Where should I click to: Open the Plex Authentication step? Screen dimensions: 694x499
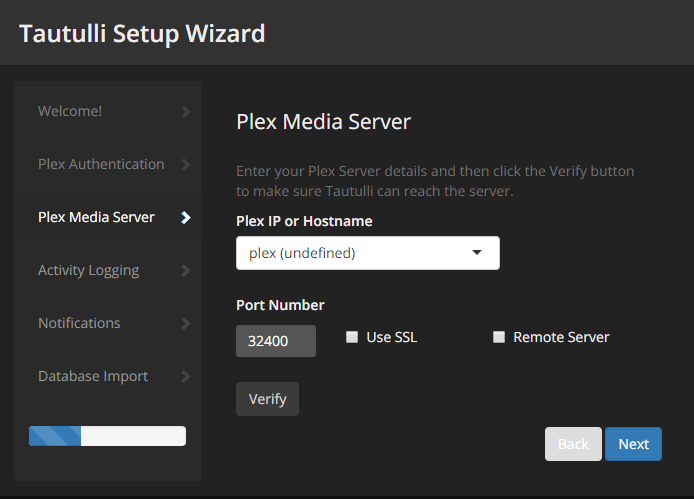101,164
